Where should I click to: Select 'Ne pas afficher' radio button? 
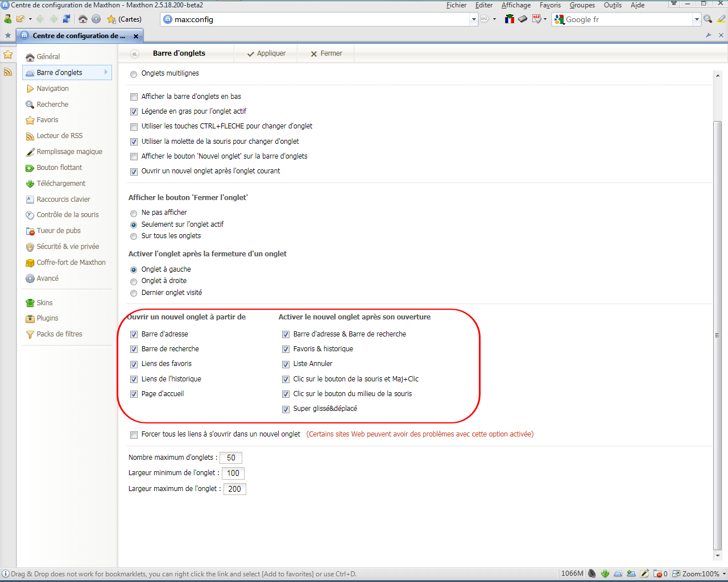point(134,213)
